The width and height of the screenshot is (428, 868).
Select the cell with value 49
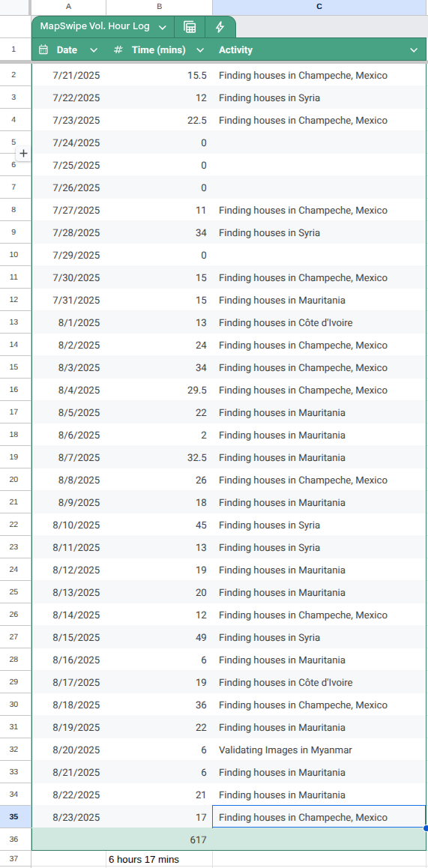(x=160, y=637)
